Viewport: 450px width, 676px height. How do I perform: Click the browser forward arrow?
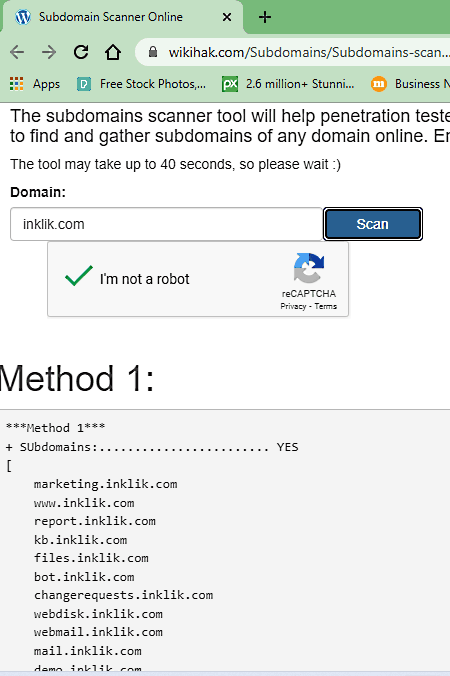[x=49, y=52]
